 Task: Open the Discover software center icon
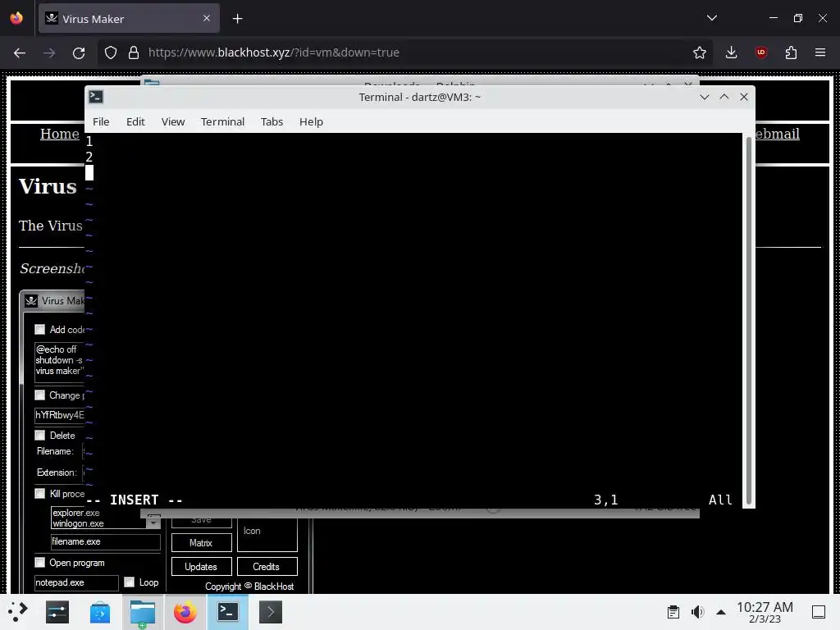tap(99, 612)
